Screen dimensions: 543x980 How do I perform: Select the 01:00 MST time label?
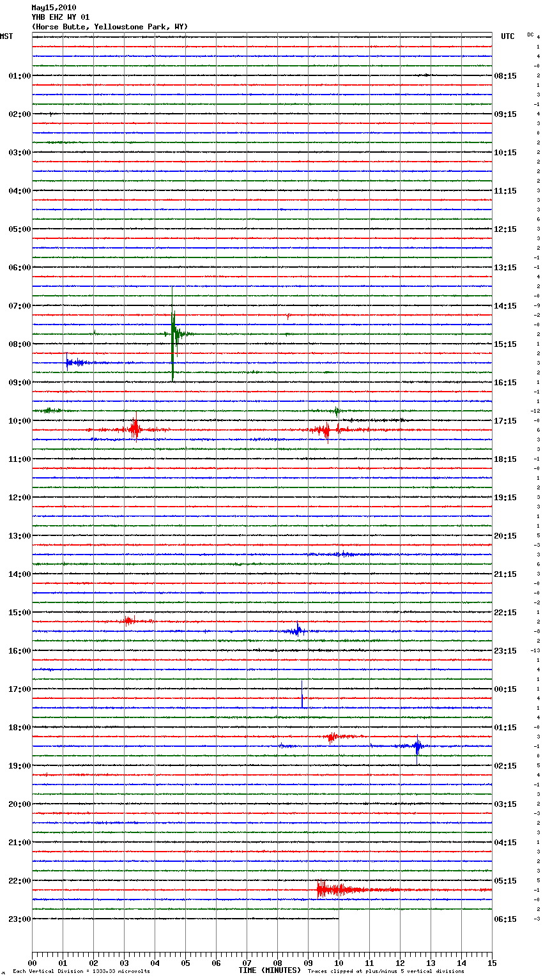point(19,76)
